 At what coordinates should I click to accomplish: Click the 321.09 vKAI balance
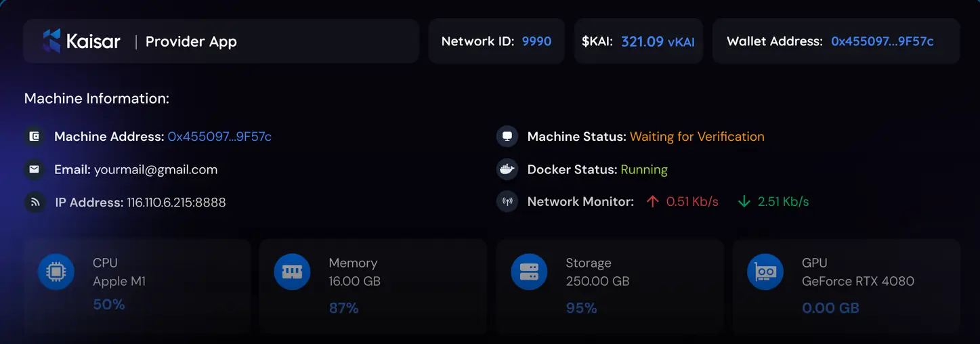(x=657, y=41)
